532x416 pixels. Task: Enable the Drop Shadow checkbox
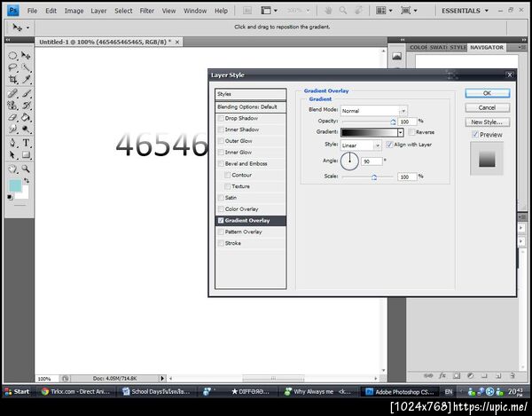pyautogui.click(x=221, y=118)
